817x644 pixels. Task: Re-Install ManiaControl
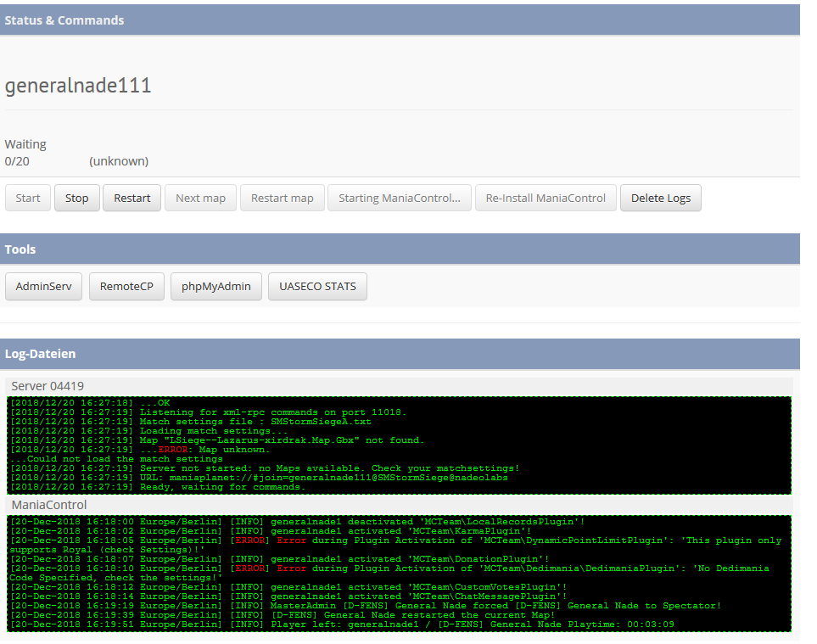[546, 198]
